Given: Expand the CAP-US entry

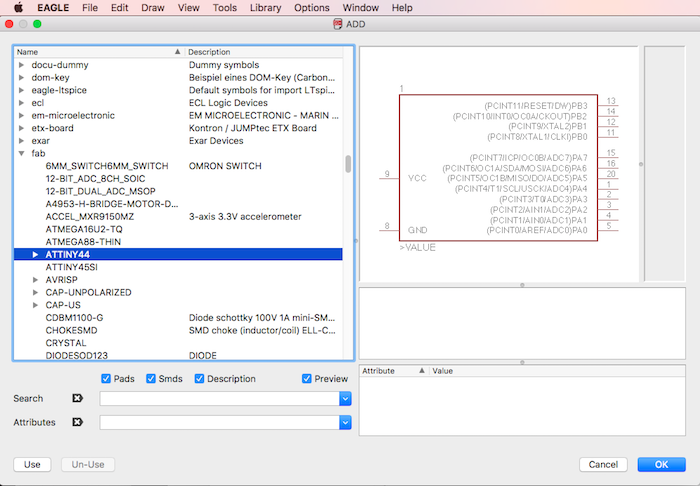Looking at the screenshot, I should (35, 305).
